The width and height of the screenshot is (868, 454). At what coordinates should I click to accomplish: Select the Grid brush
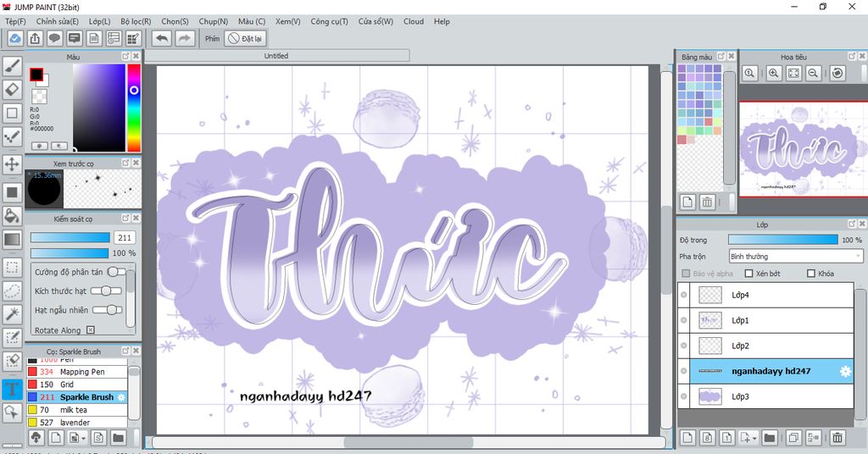pyautogui.click(x=77, y=385)
